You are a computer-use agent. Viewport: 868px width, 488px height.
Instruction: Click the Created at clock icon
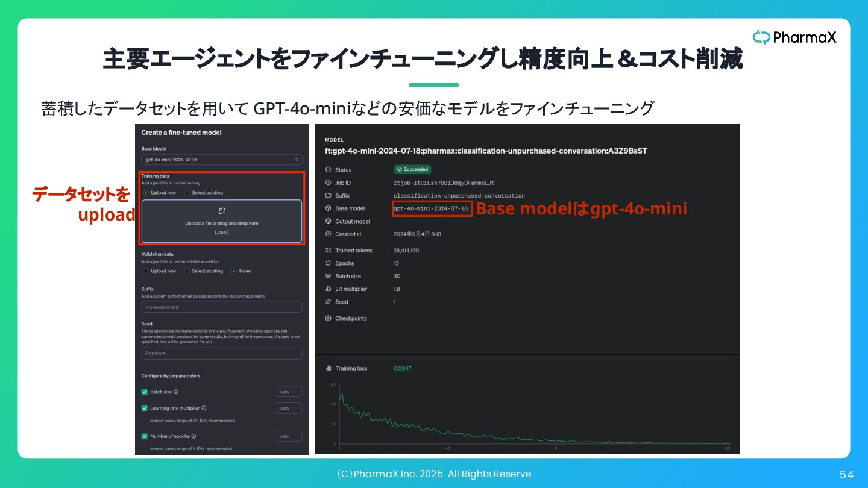(328, 234)
